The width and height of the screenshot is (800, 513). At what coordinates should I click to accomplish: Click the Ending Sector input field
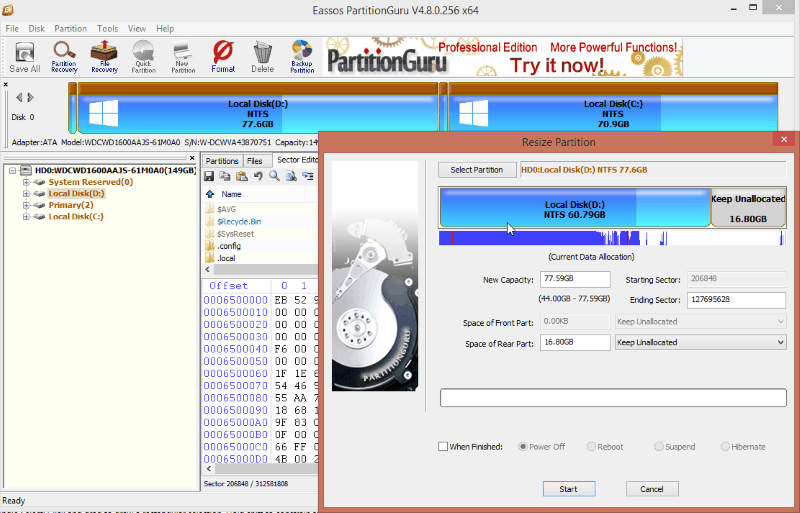pos(736,300)
